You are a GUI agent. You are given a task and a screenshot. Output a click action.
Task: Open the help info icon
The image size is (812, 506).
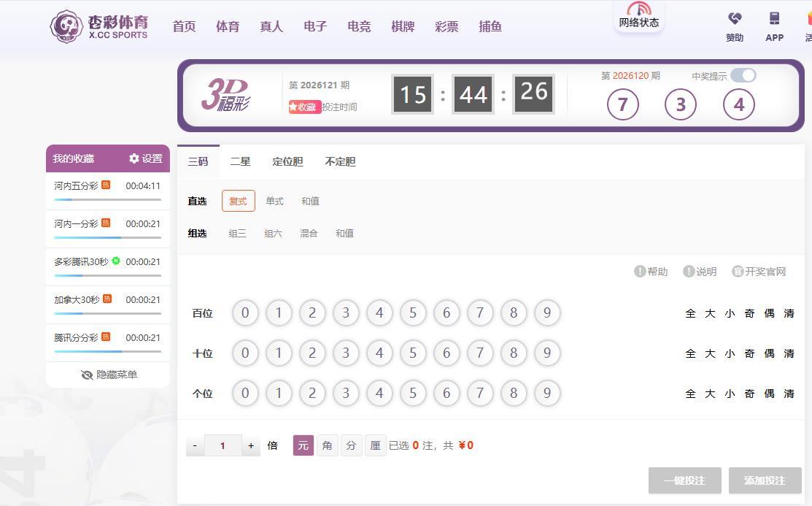640,271
